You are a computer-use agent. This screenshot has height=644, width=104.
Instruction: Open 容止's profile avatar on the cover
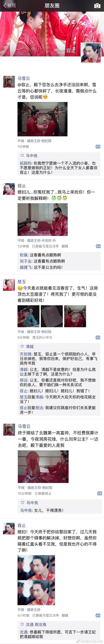(x=91, y=53)
